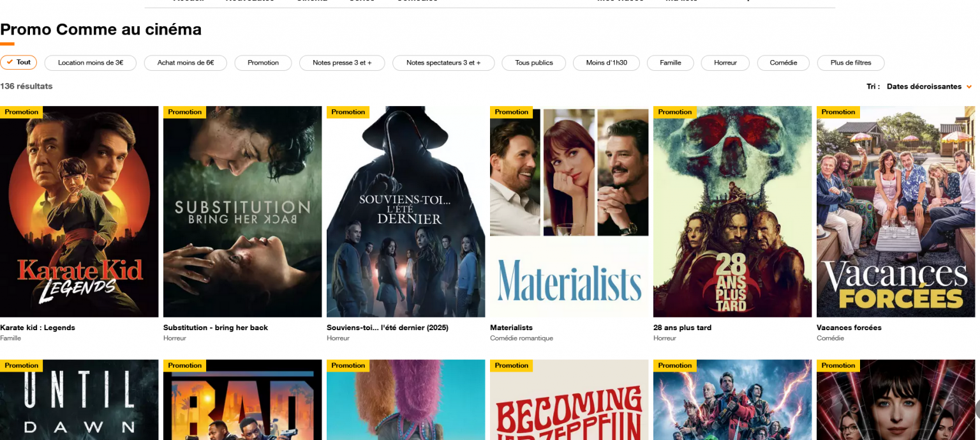
Task: Toggle the 'Tout' filter chip with checkmark
Action: pos(19,63)
